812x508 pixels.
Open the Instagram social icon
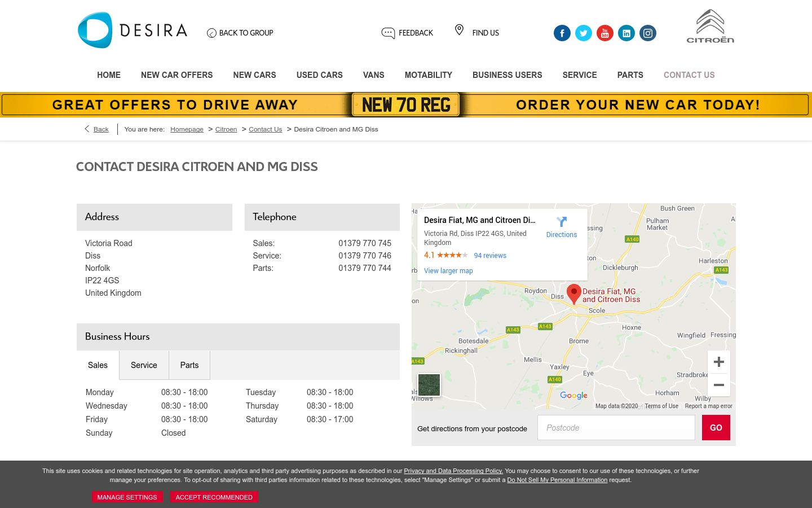coord(647,33)
